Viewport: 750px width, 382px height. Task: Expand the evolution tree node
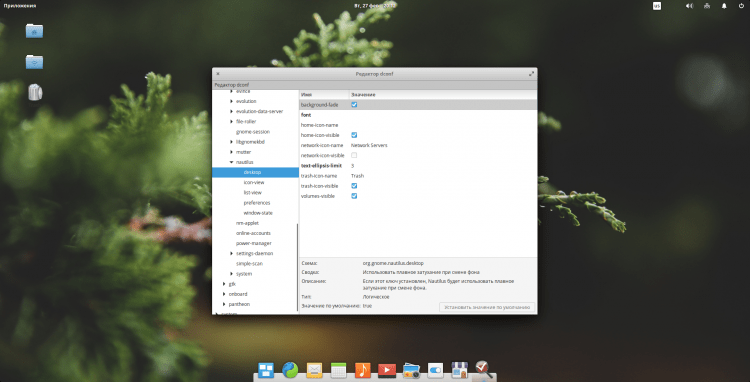pyautogui.click(x=232, y=101)
